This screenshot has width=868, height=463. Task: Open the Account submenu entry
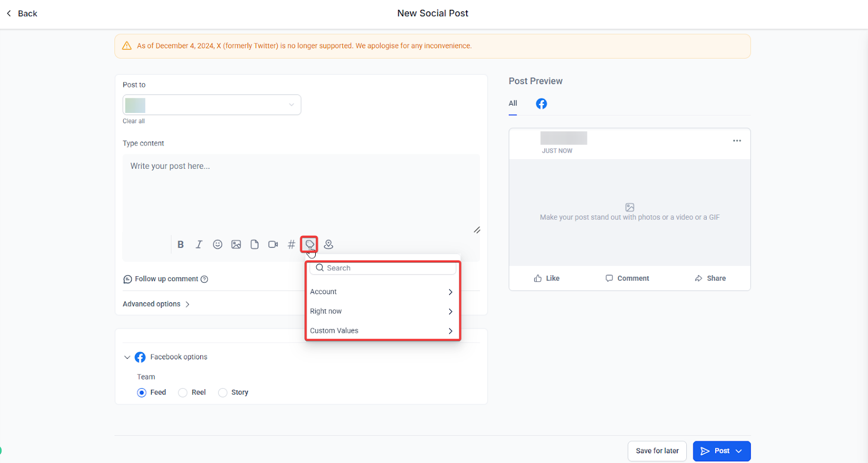382,292
